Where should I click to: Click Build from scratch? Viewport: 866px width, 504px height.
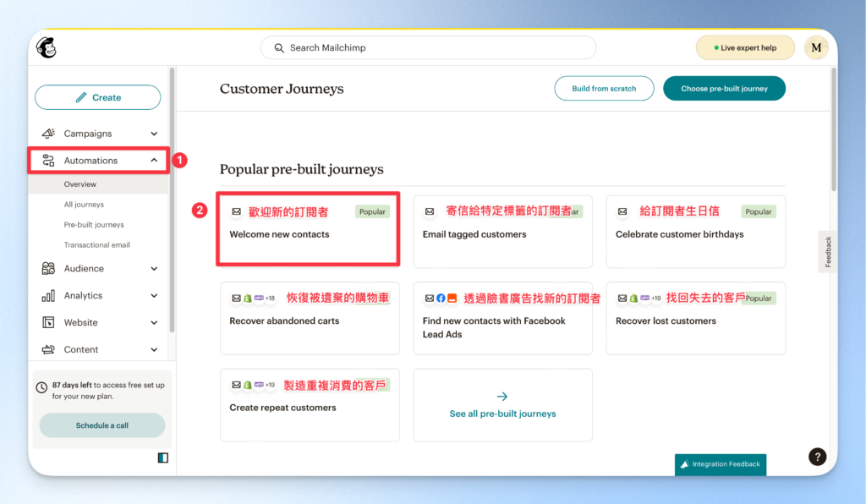604,88
